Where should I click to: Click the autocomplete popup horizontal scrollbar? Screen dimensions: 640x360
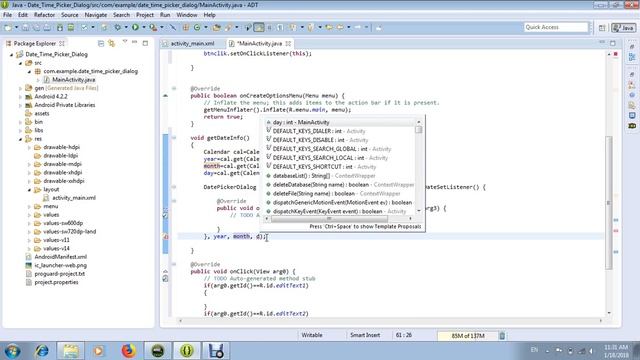coord(330,219)
